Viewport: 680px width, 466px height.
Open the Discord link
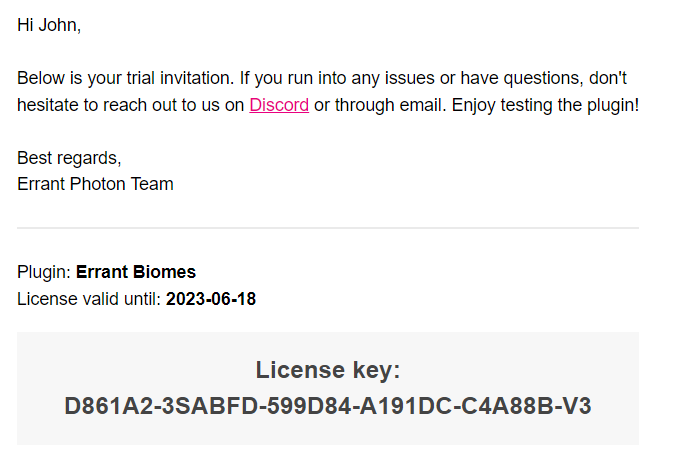pyautogui.click(x=279, y=105)
